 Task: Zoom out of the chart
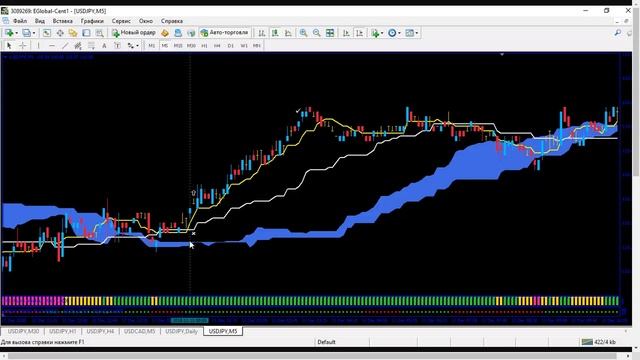click(x=316, y=33)
